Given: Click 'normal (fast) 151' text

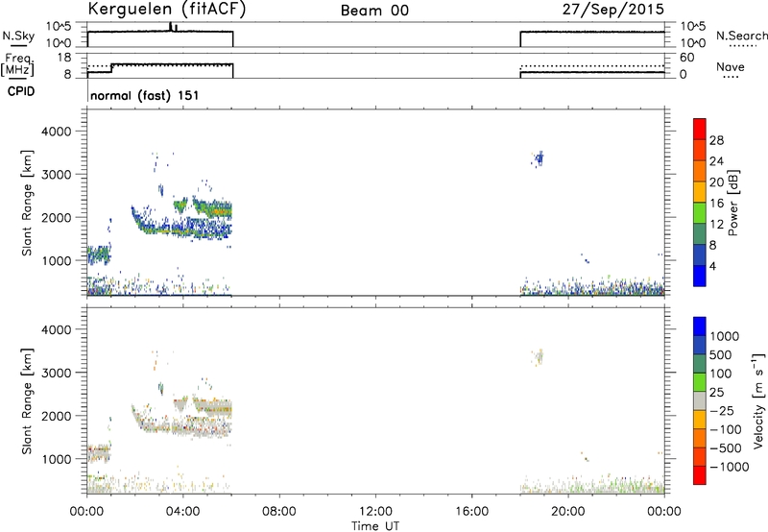Looking at the screenshot, I should click(x=145, y=95).
